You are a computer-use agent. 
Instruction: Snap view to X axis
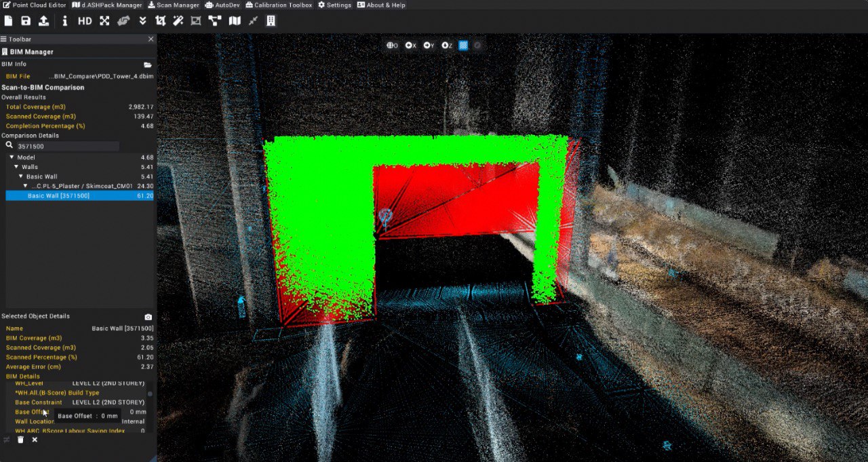410,45
